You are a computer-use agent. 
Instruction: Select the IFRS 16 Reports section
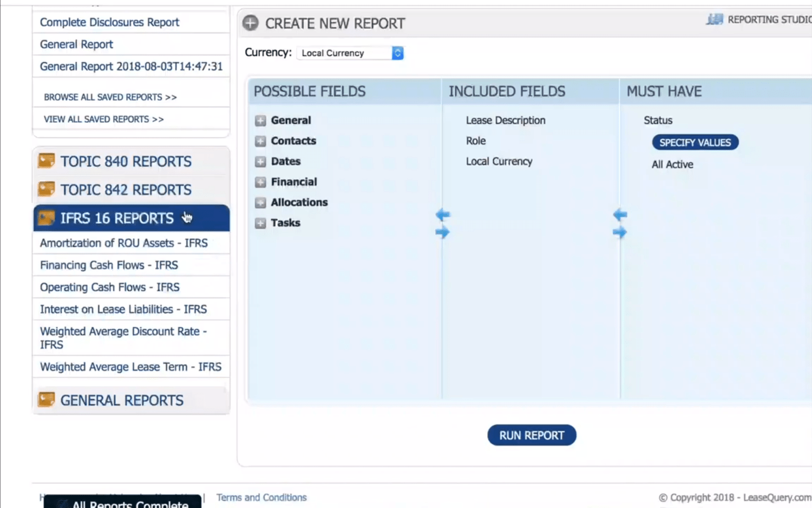132,218
